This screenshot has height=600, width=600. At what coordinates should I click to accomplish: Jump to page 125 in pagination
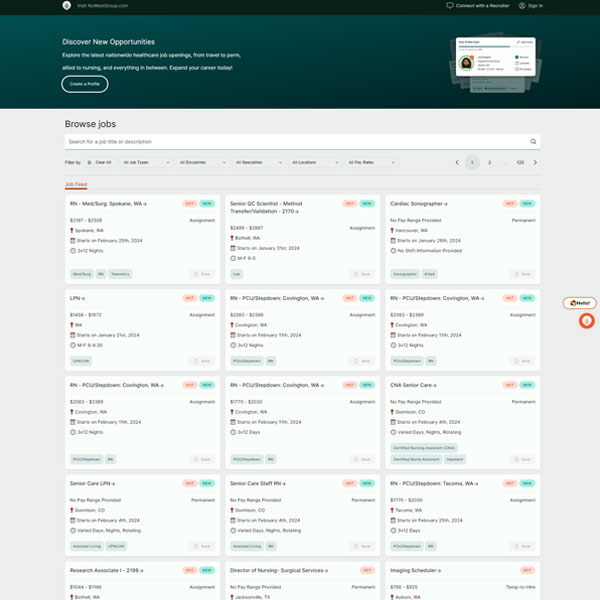click(520, 163)
